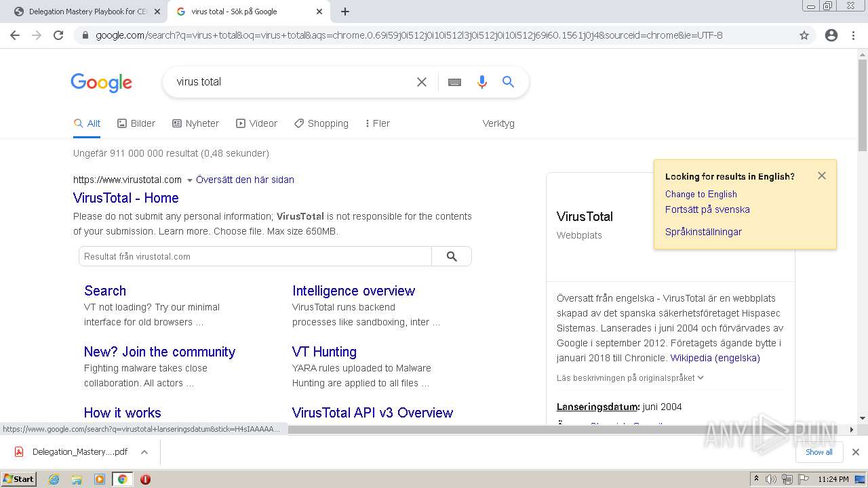The width and height of the screenshot is (868, 488).
Task: Open the VirusTotal - Home result
Action: (x=126, y=198)
